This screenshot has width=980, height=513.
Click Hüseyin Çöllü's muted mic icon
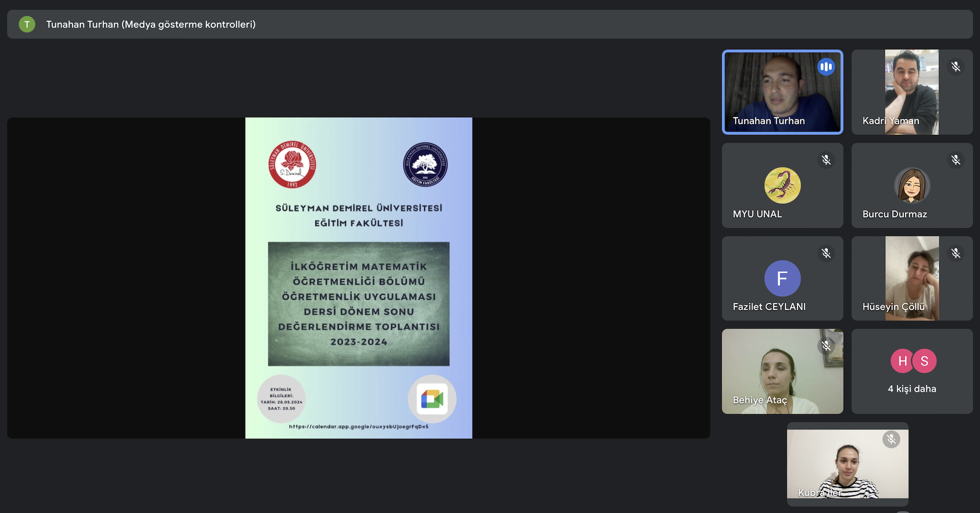click(956, 254)
